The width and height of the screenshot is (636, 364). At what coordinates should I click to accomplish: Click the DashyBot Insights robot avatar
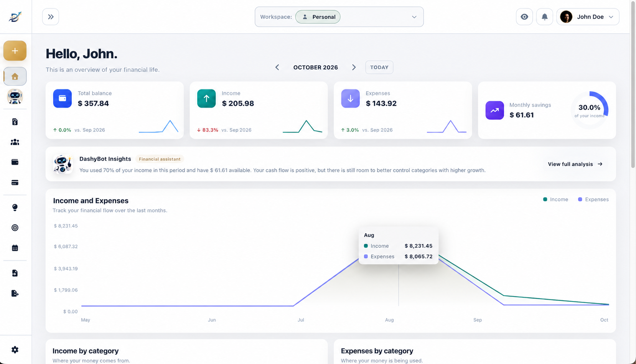click(x=63, y=164)
